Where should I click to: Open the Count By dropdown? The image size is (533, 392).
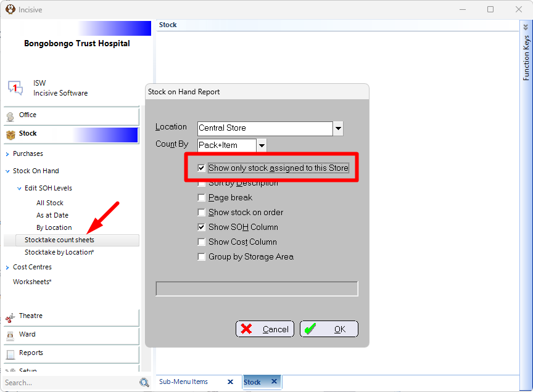click(x=262, y=145)
